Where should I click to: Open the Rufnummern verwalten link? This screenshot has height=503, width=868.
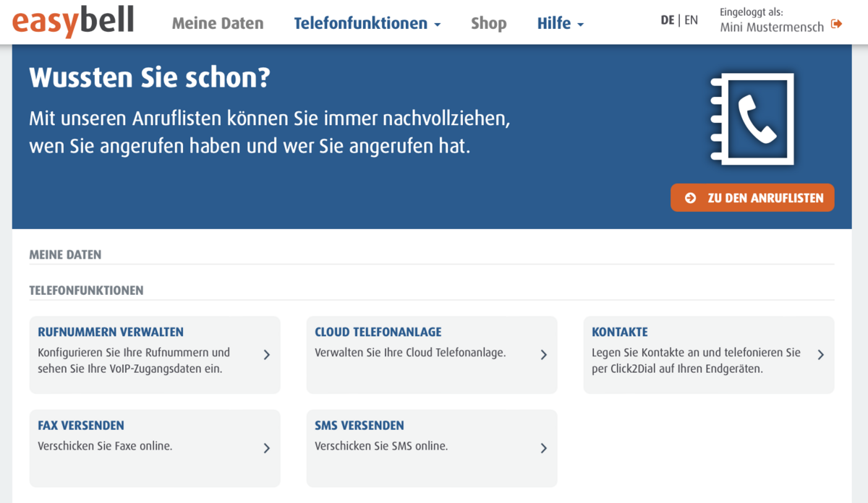click(111, 332)
